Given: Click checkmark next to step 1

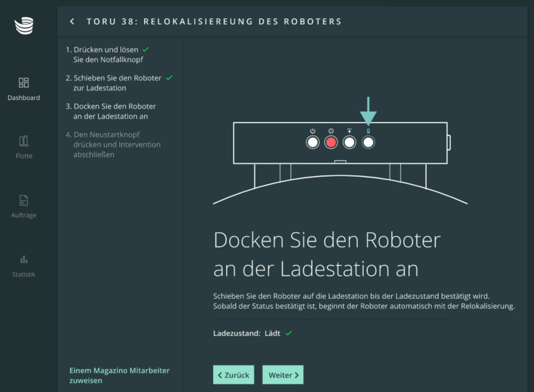Looking at the screenshot, I should pyautogui.click(x=145, y=50).
